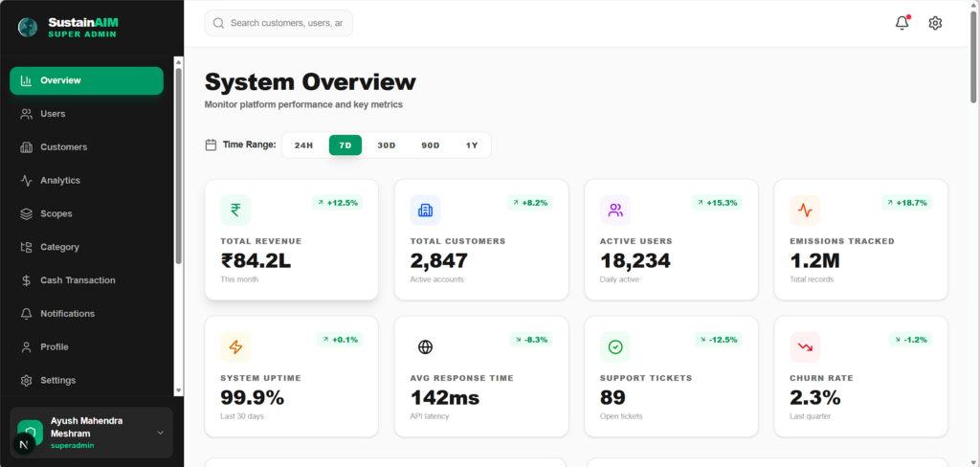
Task: Click the building icon on Total Customers card
Action: tap(426, 211)
